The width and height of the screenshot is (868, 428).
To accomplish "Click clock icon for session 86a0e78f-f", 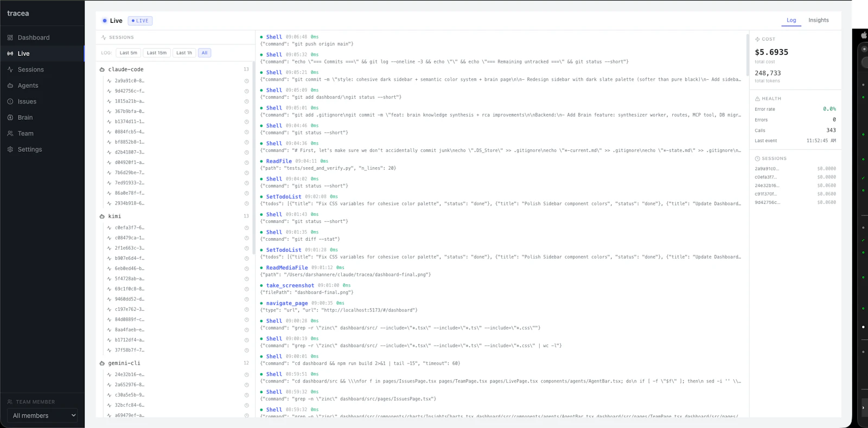I will [x=246, y=193].
